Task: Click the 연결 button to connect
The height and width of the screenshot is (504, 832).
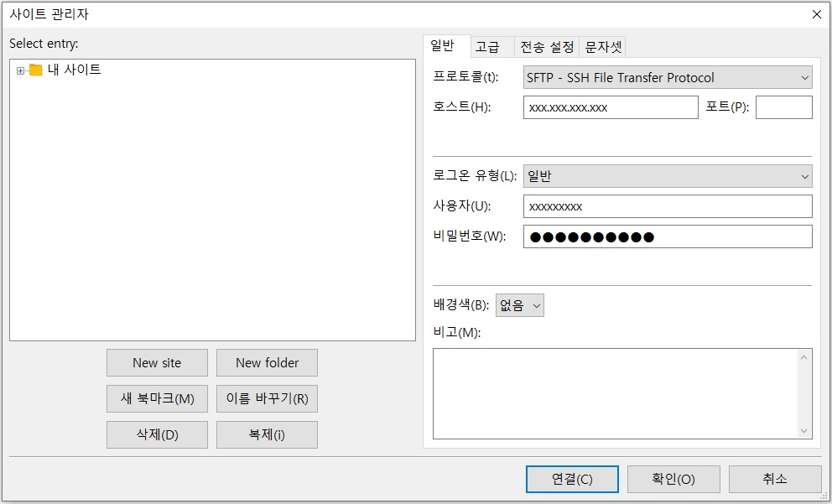Action: coord(572,479)
